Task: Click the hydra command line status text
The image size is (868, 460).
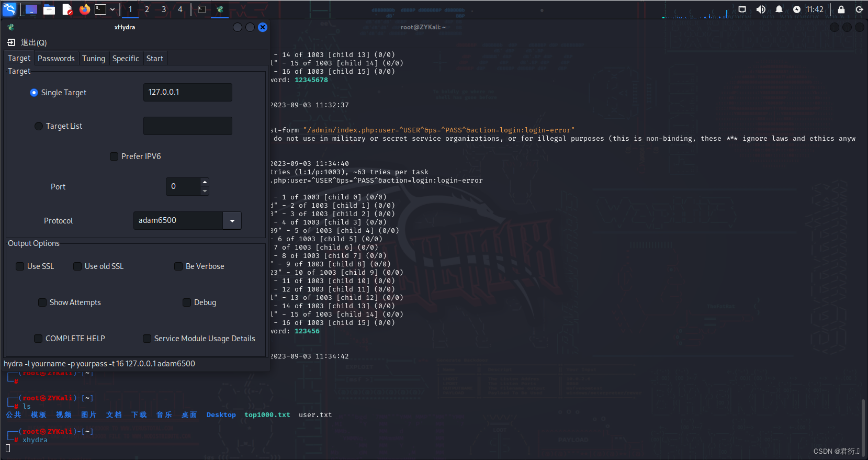Action: (99, 364)
